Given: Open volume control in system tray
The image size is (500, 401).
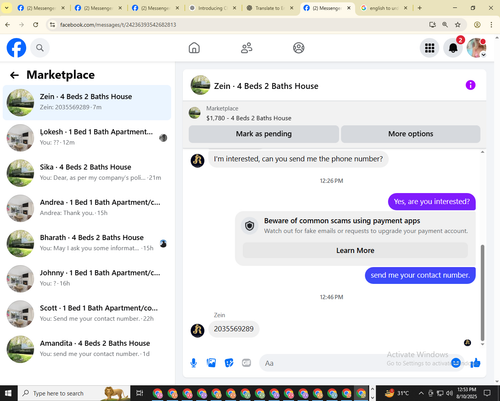Looking at the screenshot, I should [449, 393].
